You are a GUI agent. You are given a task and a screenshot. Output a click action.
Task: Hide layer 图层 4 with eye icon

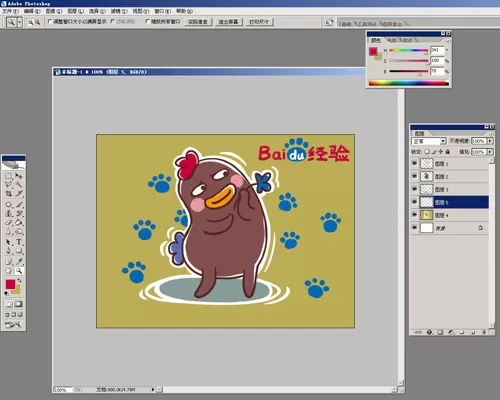414,215
